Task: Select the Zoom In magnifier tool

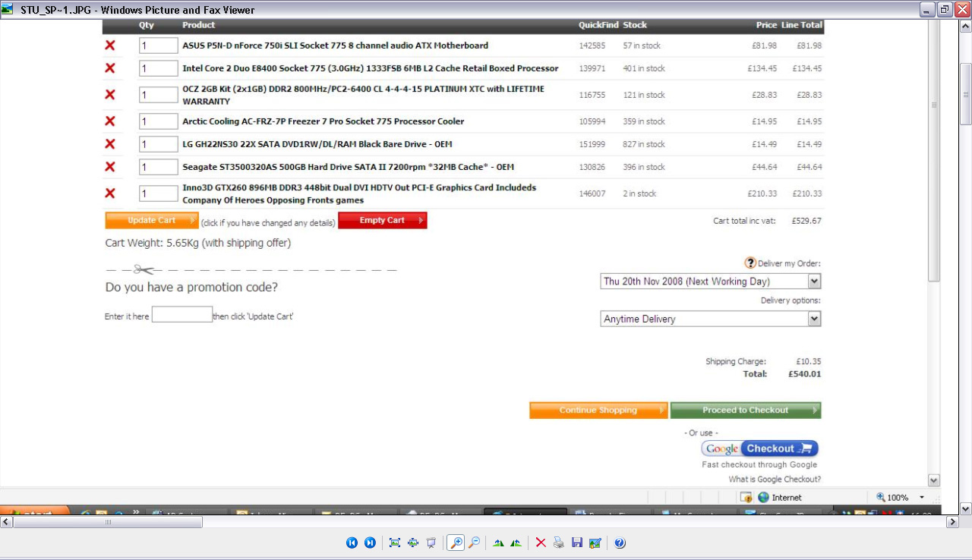Action: click(456, 543)
